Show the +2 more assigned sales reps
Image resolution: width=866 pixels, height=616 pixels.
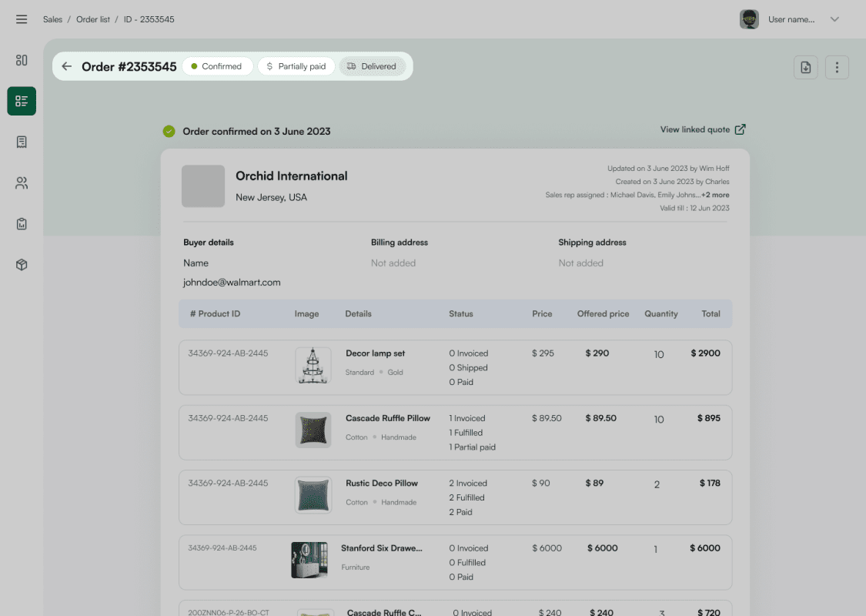pyautogui.click(x=714, y=195)
